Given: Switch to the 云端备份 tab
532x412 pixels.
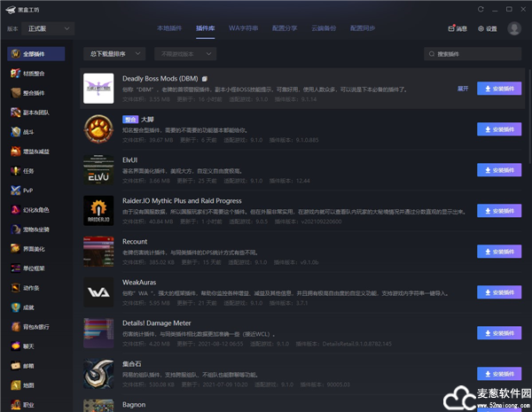Looking at the screenshot, I should 324,28.
